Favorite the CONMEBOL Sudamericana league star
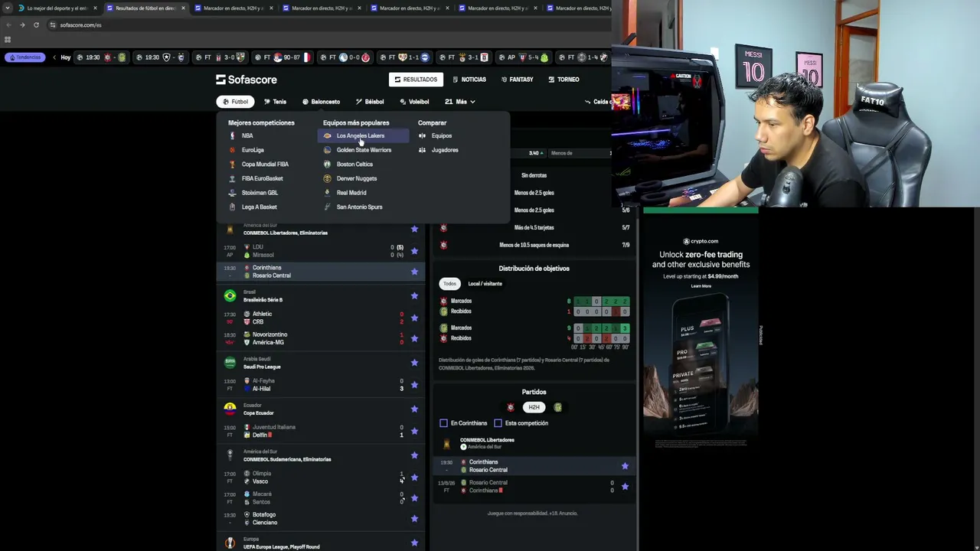The width and height of the screenshot is (980, 551). coord(414,455)
